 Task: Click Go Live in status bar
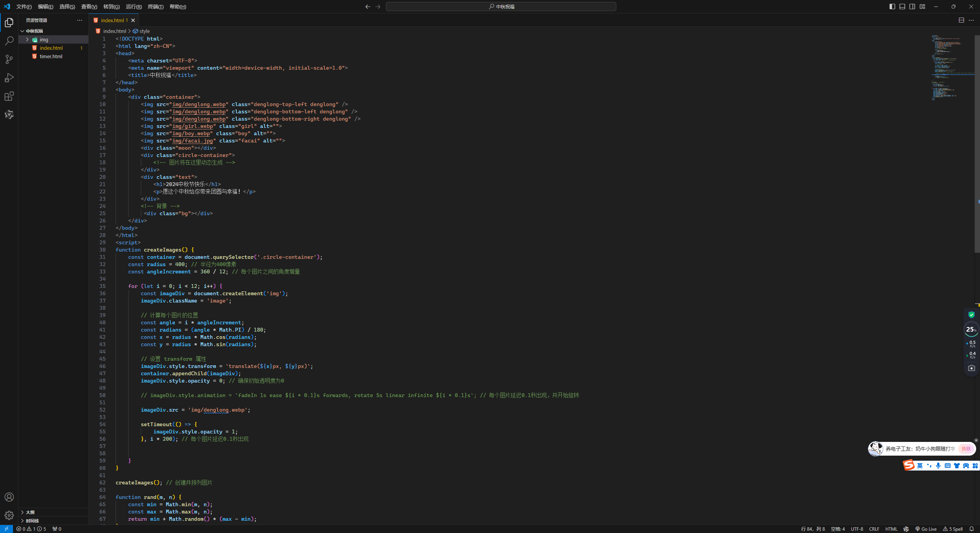point(926,529)
